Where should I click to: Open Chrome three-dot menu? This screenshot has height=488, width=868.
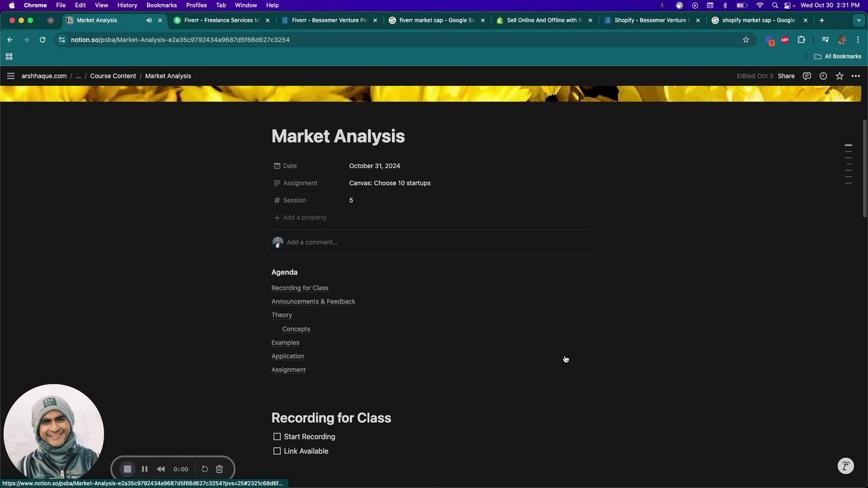[858, 40]
